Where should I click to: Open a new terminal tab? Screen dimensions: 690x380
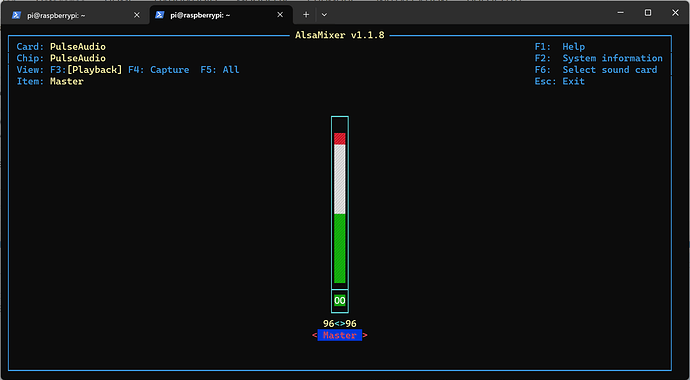tap(306, 15)
